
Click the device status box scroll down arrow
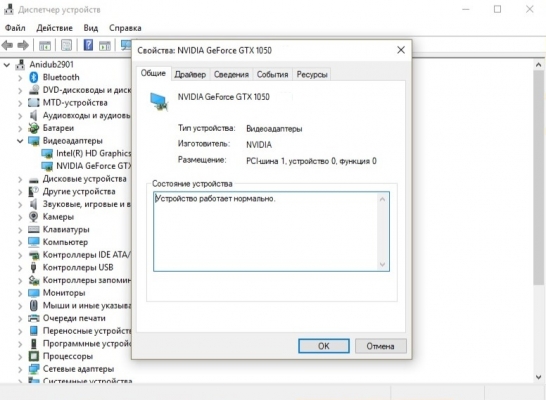382,265
